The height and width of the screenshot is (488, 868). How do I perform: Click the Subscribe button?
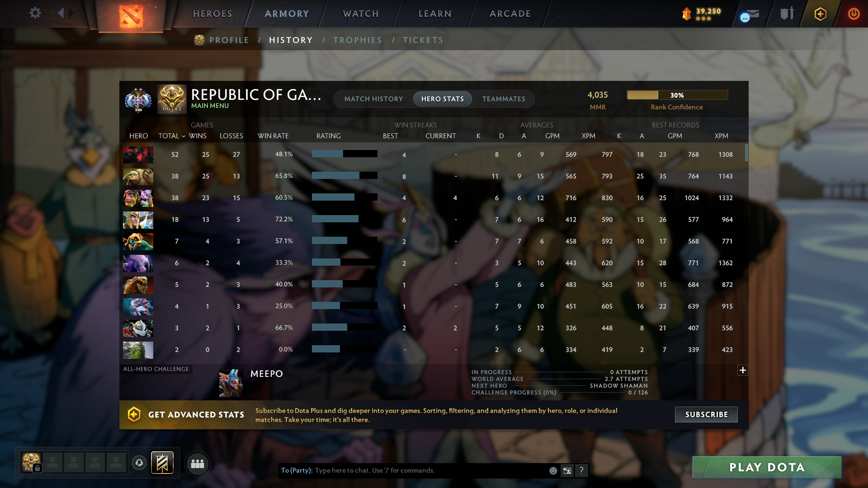[706, 414]
